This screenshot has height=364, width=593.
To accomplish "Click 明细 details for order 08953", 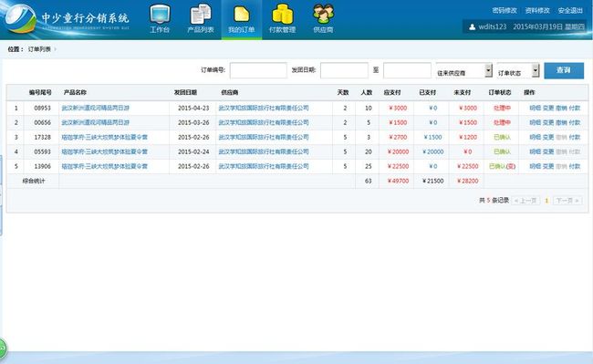I will [x=536, y=108].
